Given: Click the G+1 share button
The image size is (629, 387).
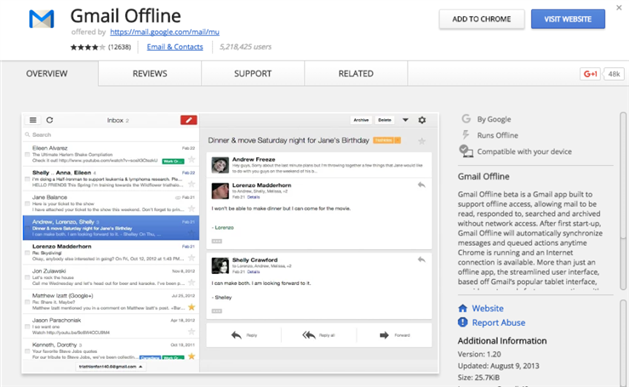Looking at the screenshot, I should (590, 74).
